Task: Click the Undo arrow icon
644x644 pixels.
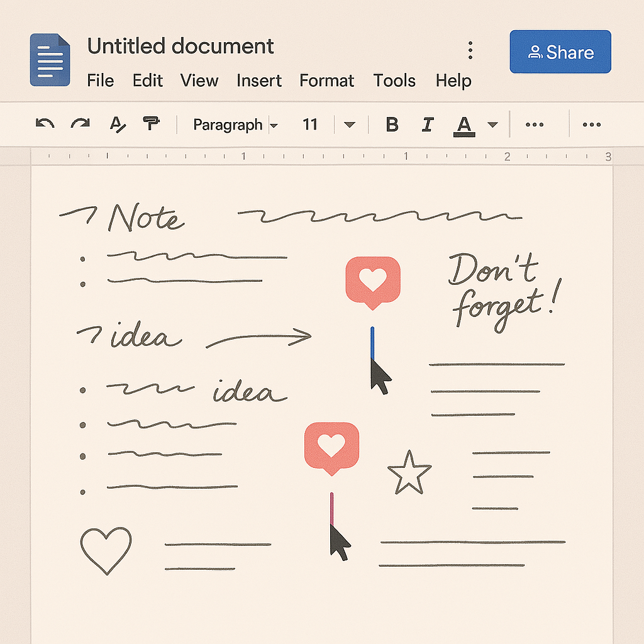Action: tap(45, 125)
